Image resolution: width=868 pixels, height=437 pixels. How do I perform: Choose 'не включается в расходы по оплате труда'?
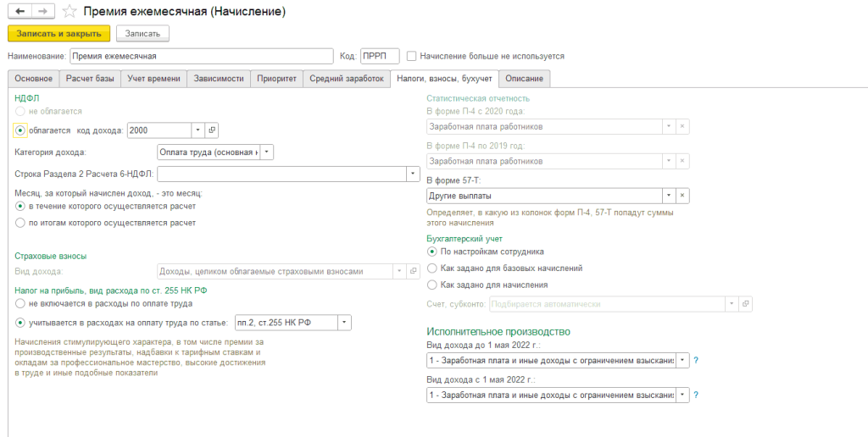(x=20, y=303)
